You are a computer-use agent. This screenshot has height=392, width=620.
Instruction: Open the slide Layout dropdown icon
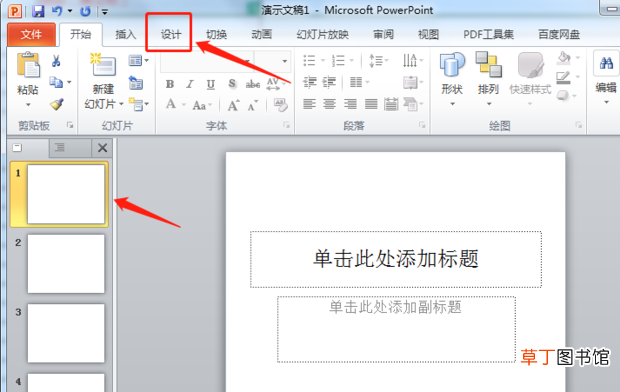[x=138, y=61]
